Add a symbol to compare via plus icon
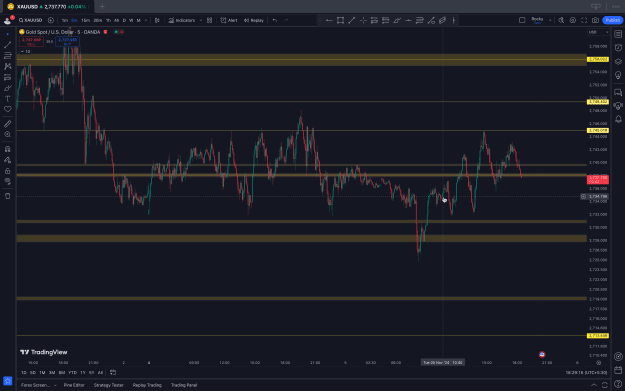 [51, 20]
